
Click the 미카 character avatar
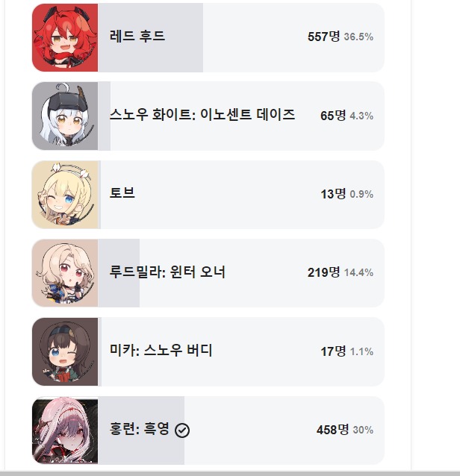pyautogui.click(x=65, y=351)
